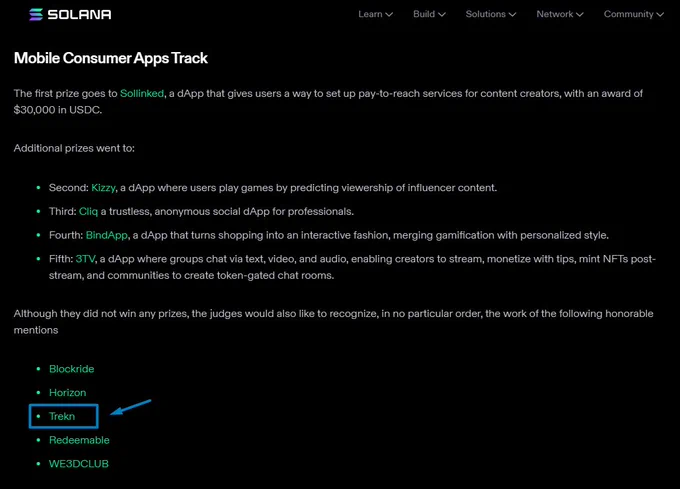Open the Network menu
This screenshot has width=680, height=489.
pos(559,14)
